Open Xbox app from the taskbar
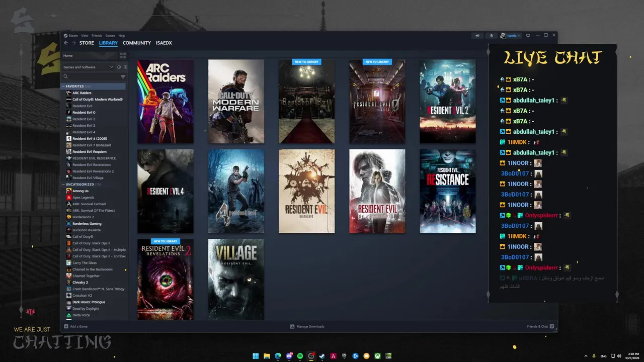This screenshot has height=362, width=644. (377, 356)
